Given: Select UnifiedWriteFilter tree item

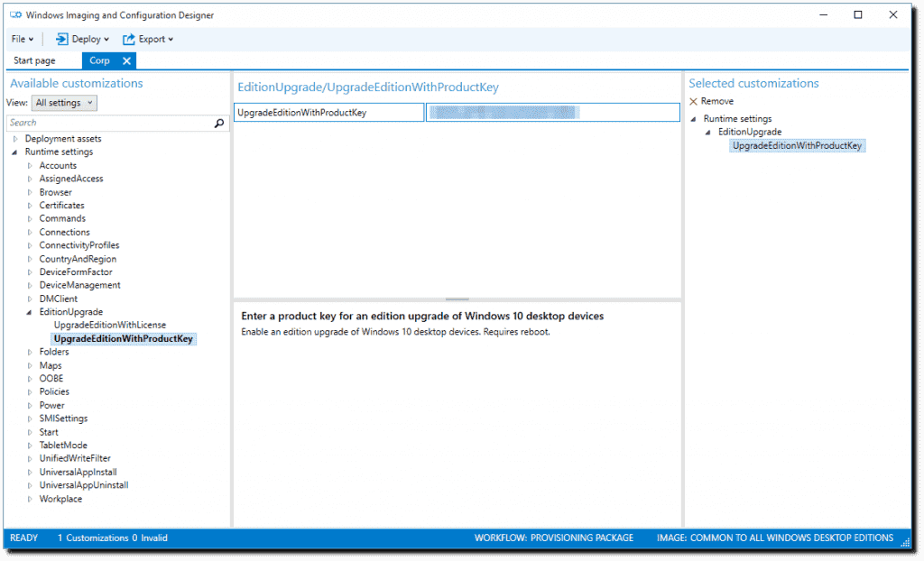Looking at the screenshot, I should 75,458.
